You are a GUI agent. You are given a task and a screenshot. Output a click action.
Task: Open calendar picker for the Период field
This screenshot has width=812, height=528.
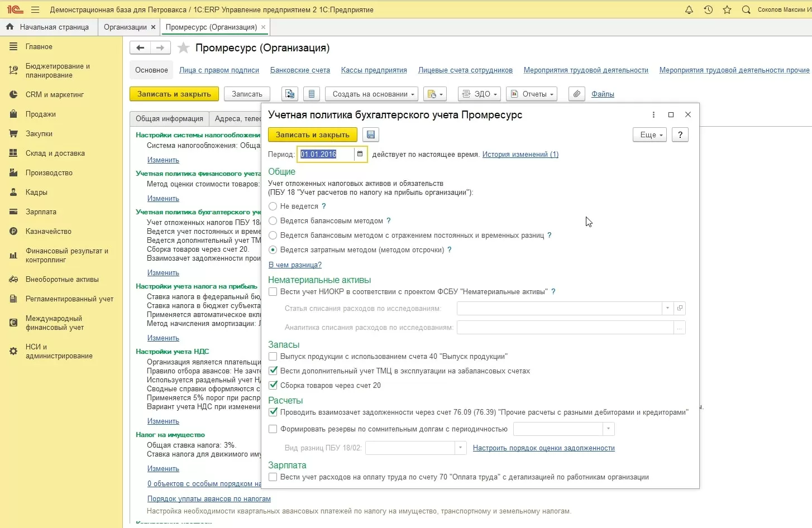360,154
